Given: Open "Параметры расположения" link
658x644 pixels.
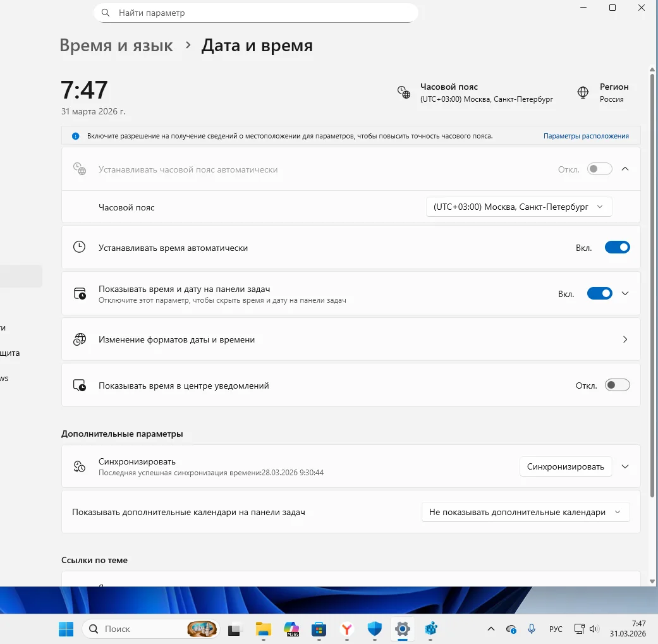Looking at the screenshot, I should [585, 136].
